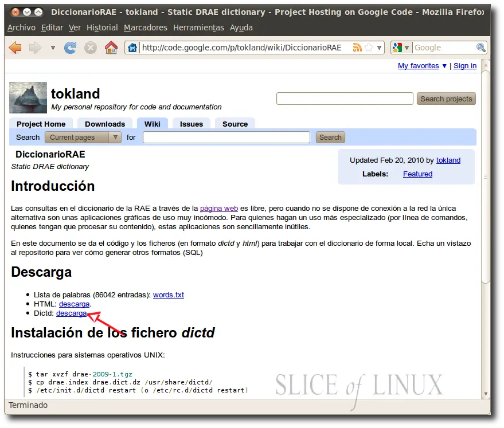Open the Current pages dropdown
Screen dimensions: 504x428
click(83, 138)
